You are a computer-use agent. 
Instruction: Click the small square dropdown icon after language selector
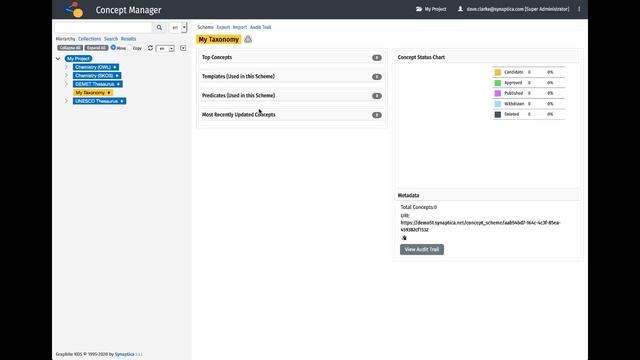[x=183, y=48]
